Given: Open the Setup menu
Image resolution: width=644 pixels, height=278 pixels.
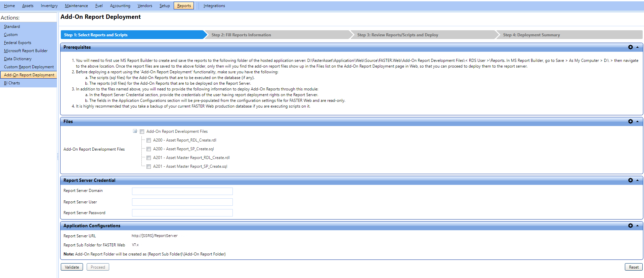Looking at the screenshot, I should coord(165,6).
